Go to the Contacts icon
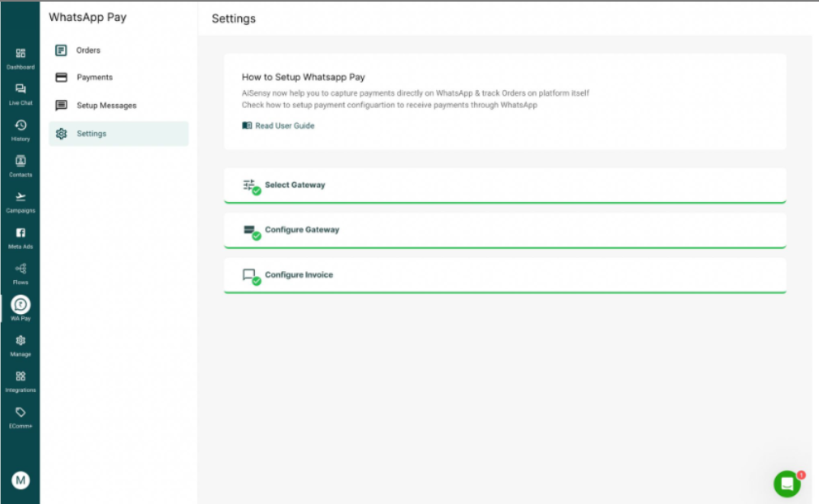The height and width of the screenshot is (504, 819). (x=20, y=161)
